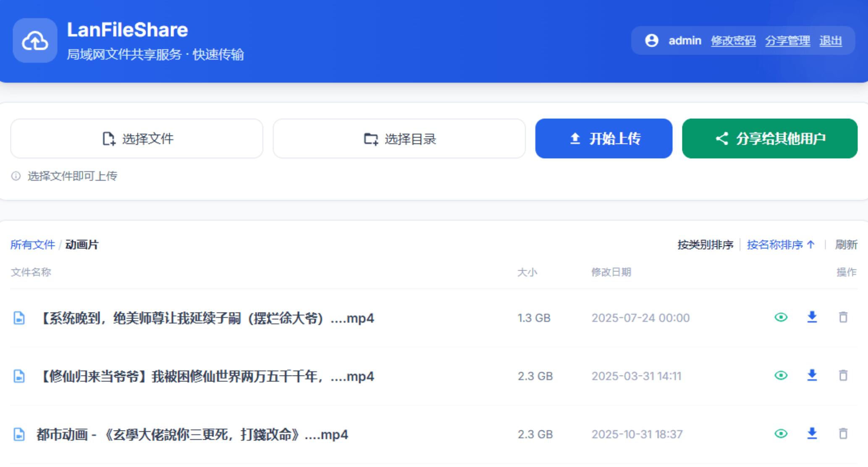The width and height of the screenshot is (868, 467).
Task: Delete the 修仙归来当爷爷 video file
Action: point(843,375)
